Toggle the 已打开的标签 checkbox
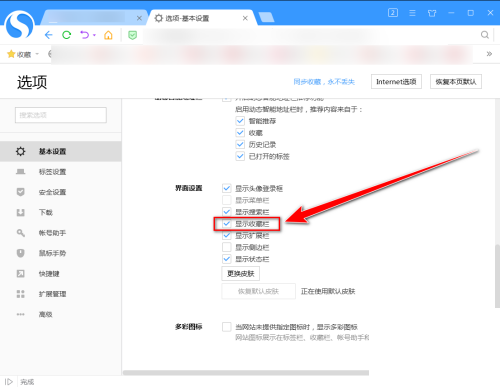 coord(240,156)
